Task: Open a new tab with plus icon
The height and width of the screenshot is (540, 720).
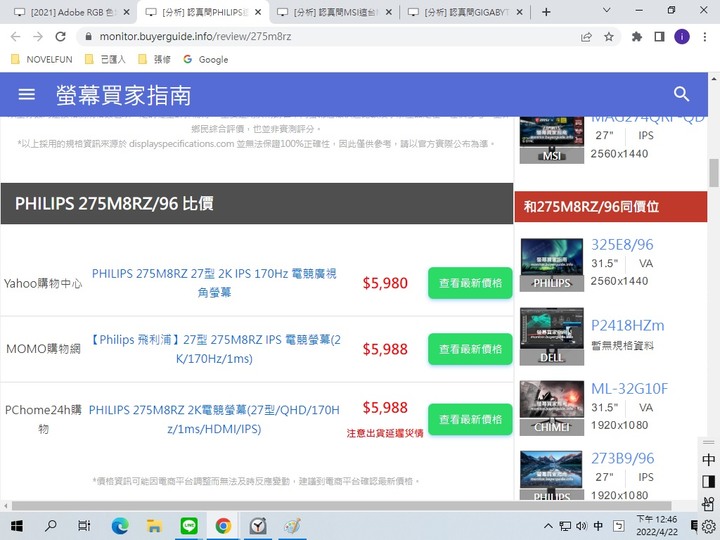Action: point(546,12)
